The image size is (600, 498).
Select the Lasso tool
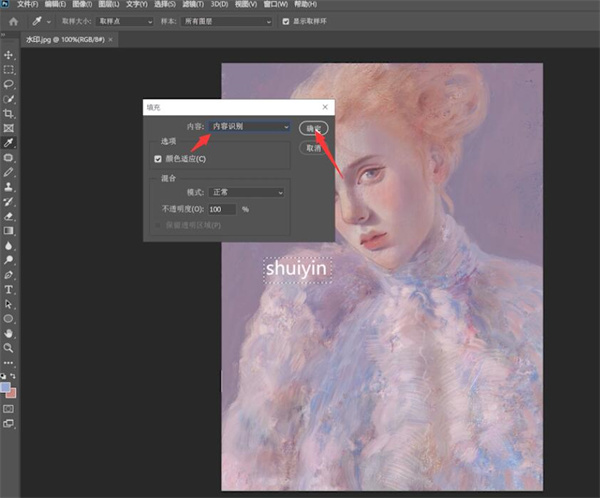click(8, 84)
